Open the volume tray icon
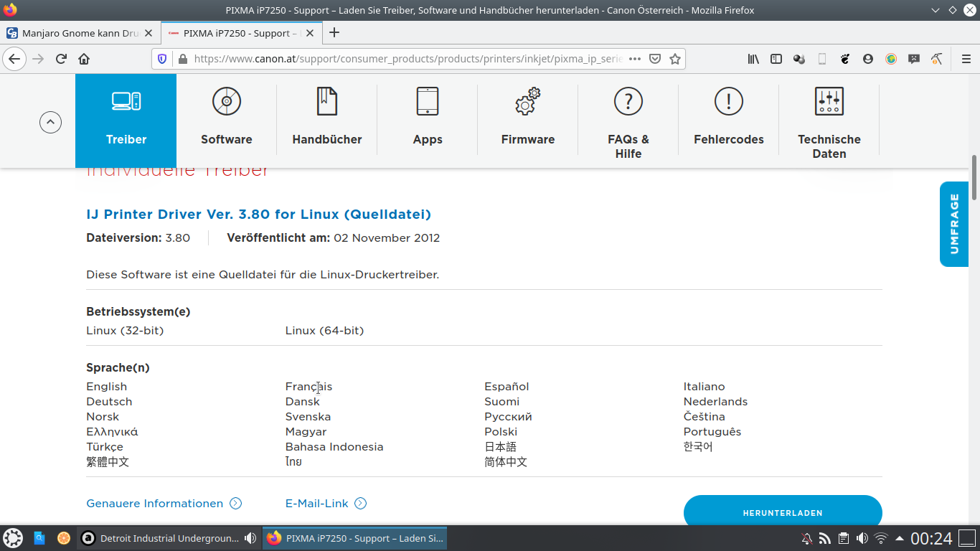The height and width of the screenshot is (551, 980). 862,538
